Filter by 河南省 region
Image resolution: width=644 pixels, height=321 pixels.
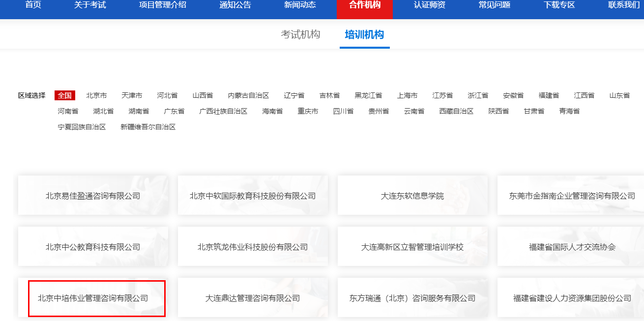(68, 111)
